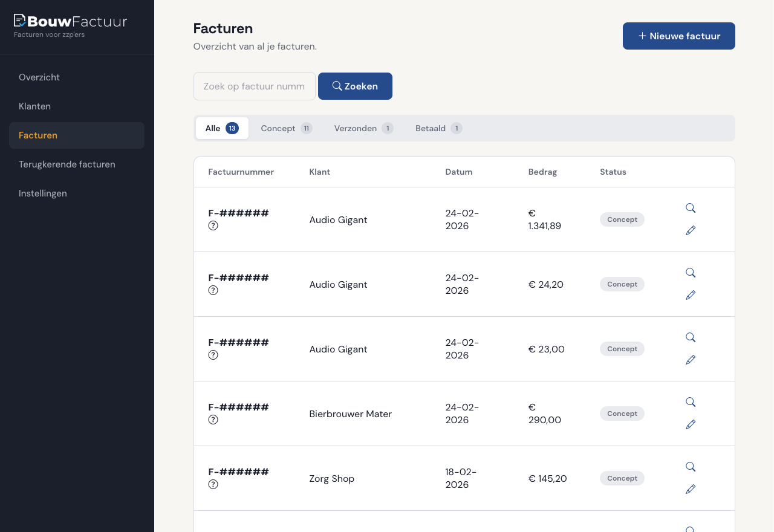The image size is (774, 532).
Task: Click help icon under first invoice number
Action: pyautogui.click(x=213, y=225)
